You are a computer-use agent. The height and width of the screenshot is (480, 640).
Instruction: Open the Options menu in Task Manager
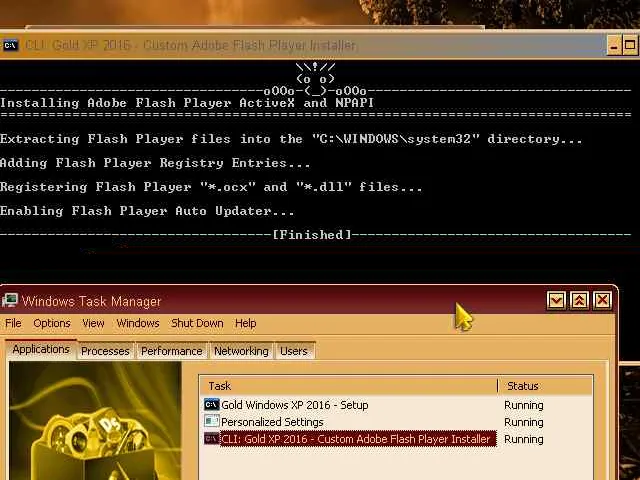52,323
